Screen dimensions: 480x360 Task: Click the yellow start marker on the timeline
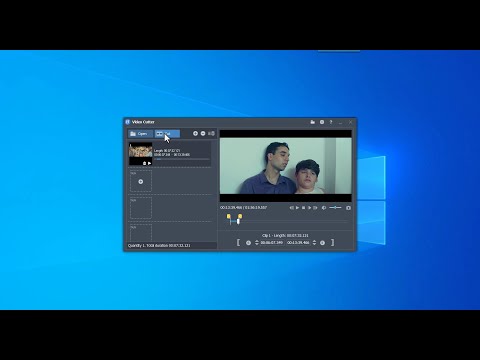(x=229, y=217)
